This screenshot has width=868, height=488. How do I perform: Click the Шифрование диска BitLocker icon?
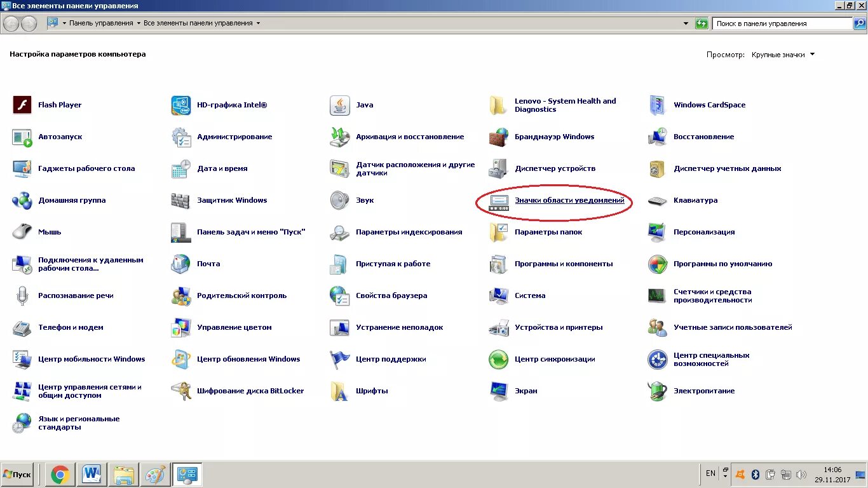pos(181,391)
